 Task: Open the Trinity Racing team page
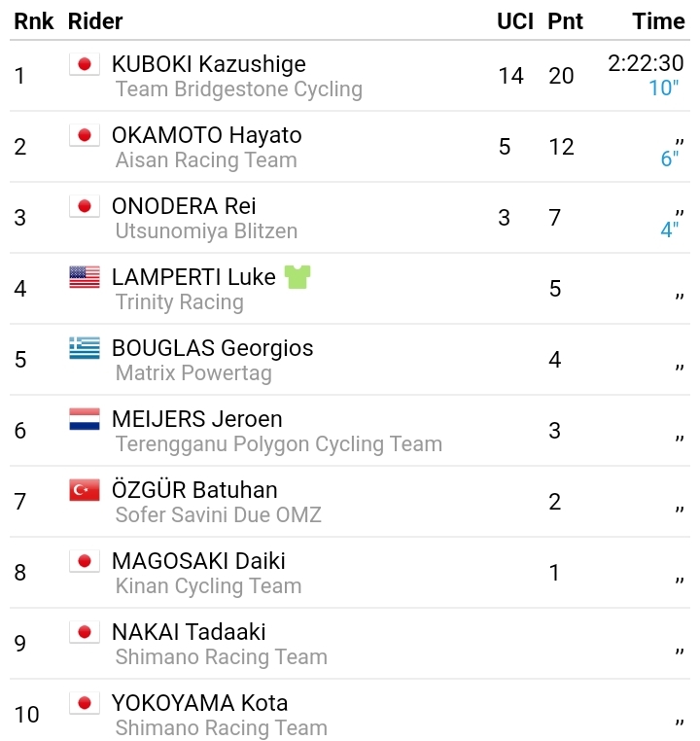pos(179,302)
